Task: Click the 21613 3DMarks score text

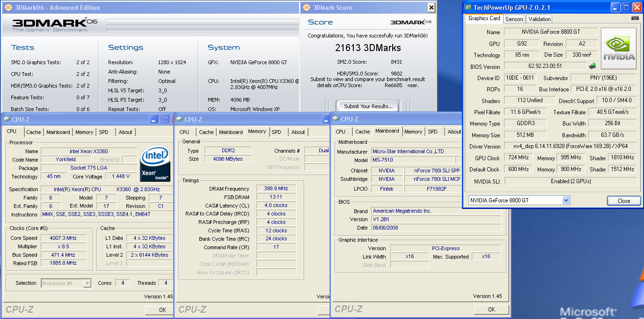Action: click(x=368, y=48)
